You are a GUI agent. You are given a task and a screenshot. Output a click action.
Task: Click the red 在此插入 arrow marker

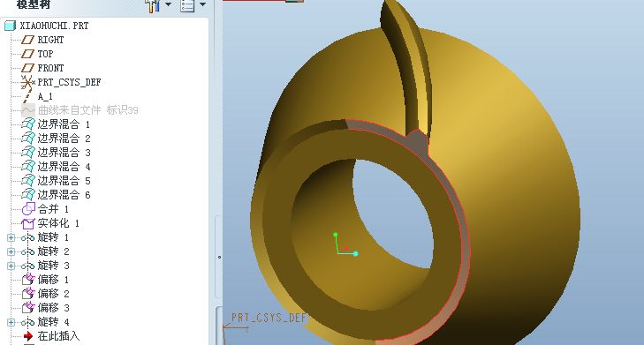28,336
